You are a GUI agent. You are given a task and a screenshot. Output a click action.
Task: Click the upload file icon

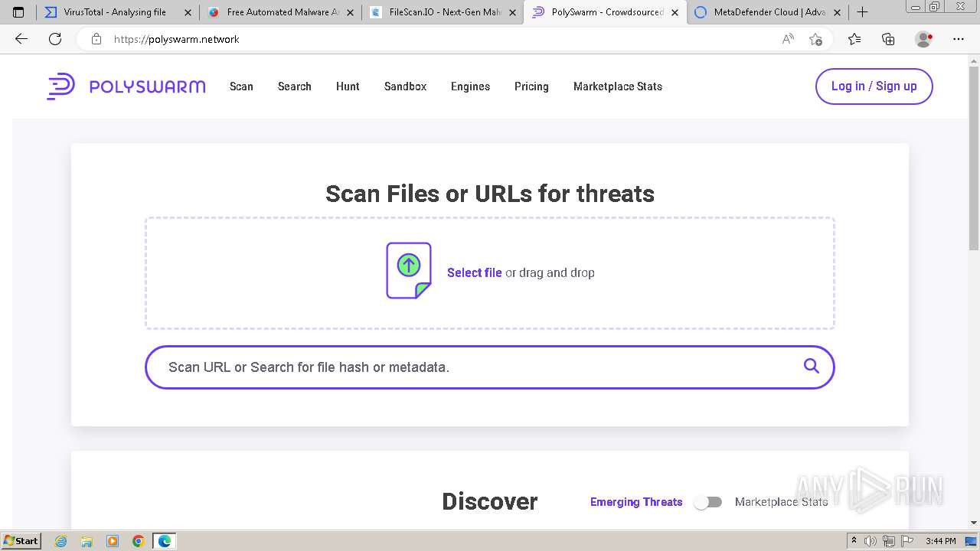coord(409,270)
